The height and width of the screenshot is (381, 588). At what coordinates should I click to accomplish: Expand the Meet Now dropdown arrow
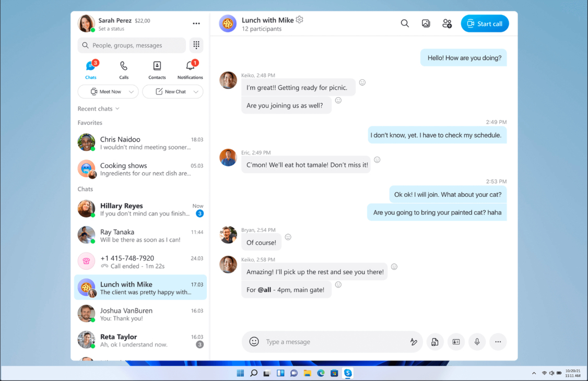[132, 92]
